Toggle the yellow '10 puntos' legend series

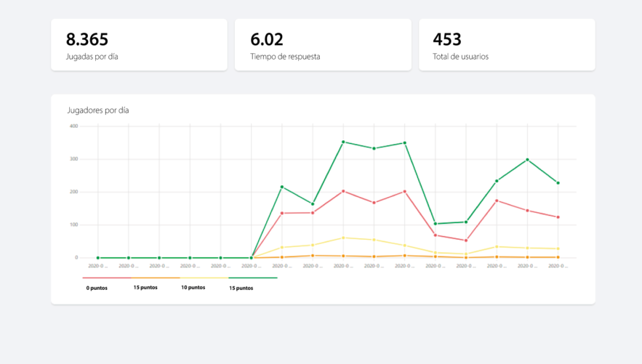pyautogui.click(x=193, y=287)
